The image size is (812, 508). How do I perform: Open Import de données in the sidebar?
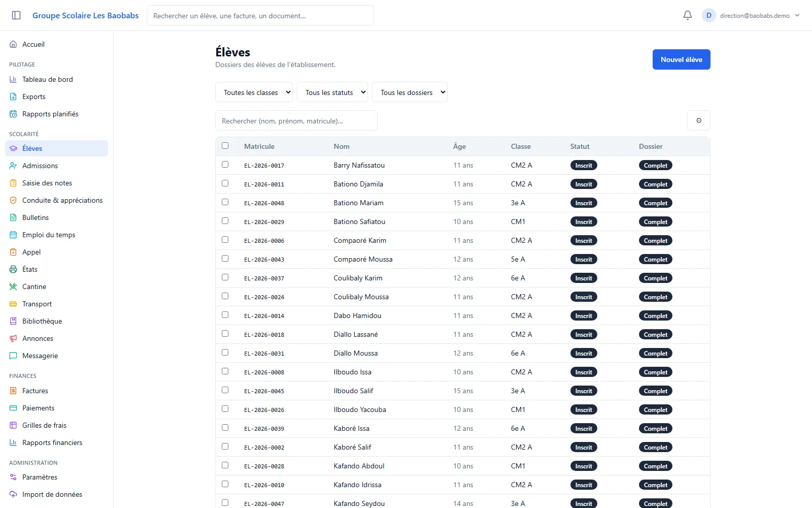(56, 494)
